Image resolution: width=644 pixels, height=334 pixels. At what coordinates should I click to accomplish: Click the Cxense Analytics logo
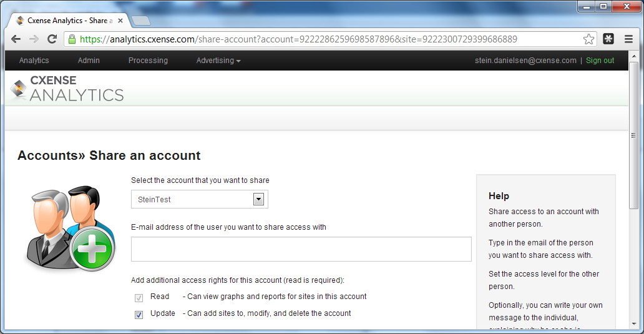pos(67,88)
